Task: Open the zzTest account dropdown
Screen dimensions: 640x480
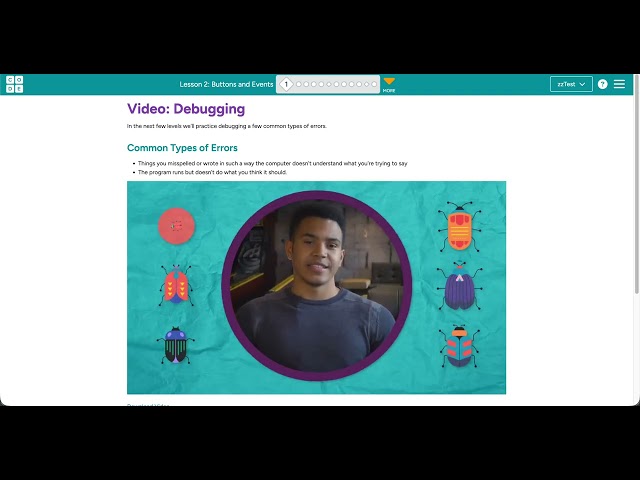Action: [x=571, y=84]
